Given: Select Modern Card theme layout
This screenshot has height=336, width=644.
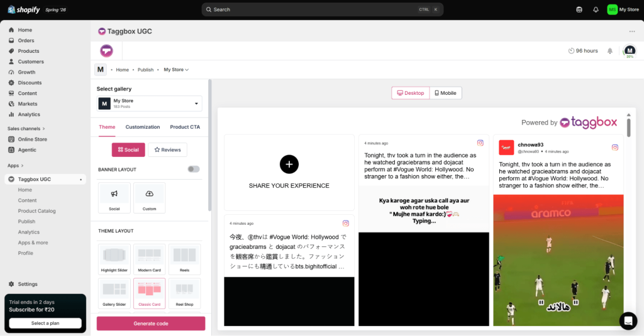Looking at the screenshot, I should [x=149, y=259].
